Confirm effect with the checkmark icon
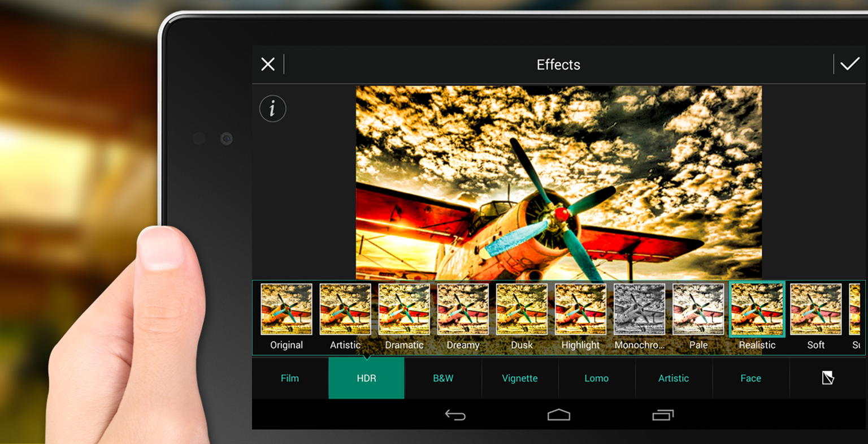 click(849, 64)
